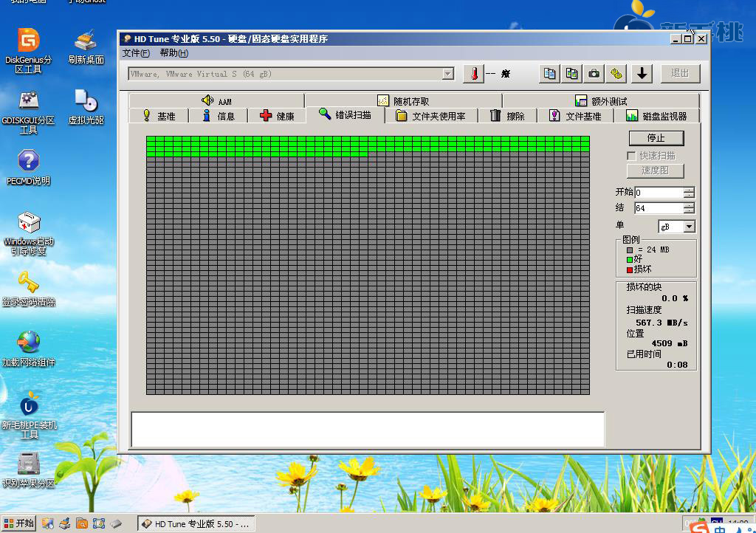Open the PECMD说明 help icon
The height and width of the screenshot is (533, 756).
29,168
